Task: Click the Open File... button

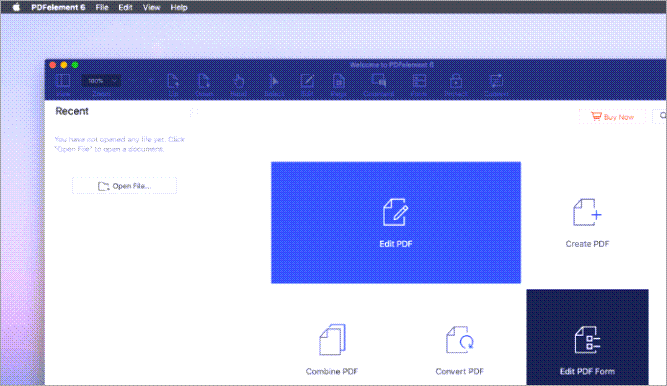Action: pos(124,186)
